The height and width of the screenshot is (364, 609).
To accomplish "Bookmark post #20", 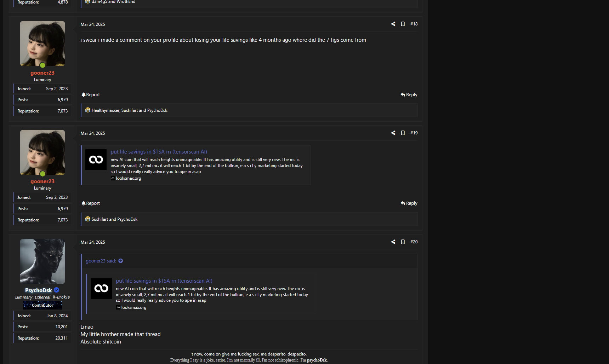I will click(403, 242).
